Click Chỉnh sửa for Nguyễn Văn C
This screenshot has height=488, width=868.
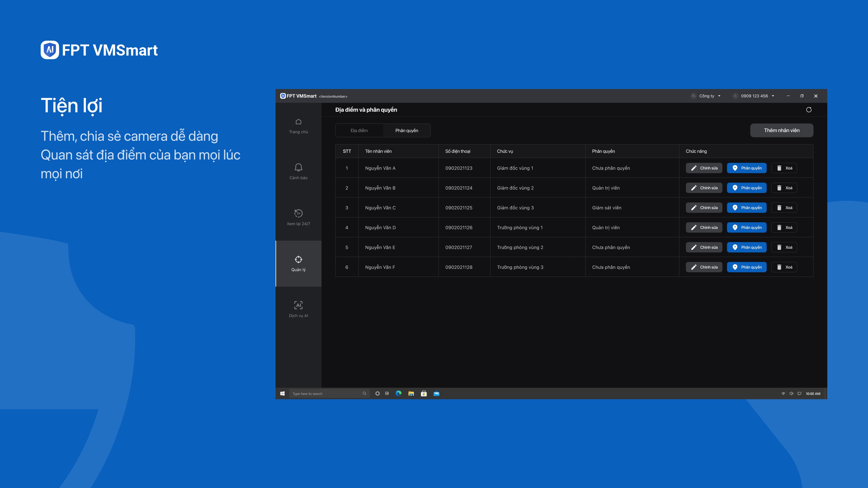(x=704, y=208)
